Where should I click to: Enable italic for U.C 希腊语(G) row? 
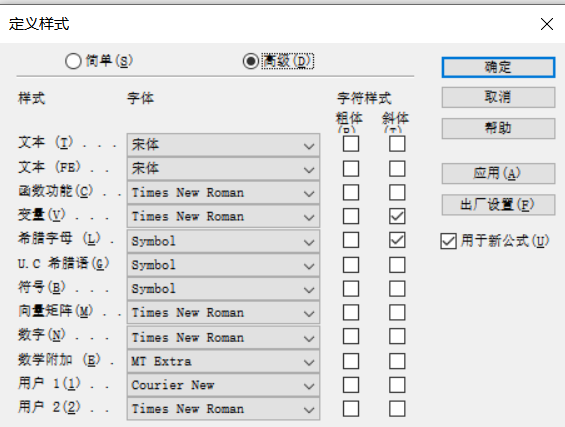tap(397, 265)
